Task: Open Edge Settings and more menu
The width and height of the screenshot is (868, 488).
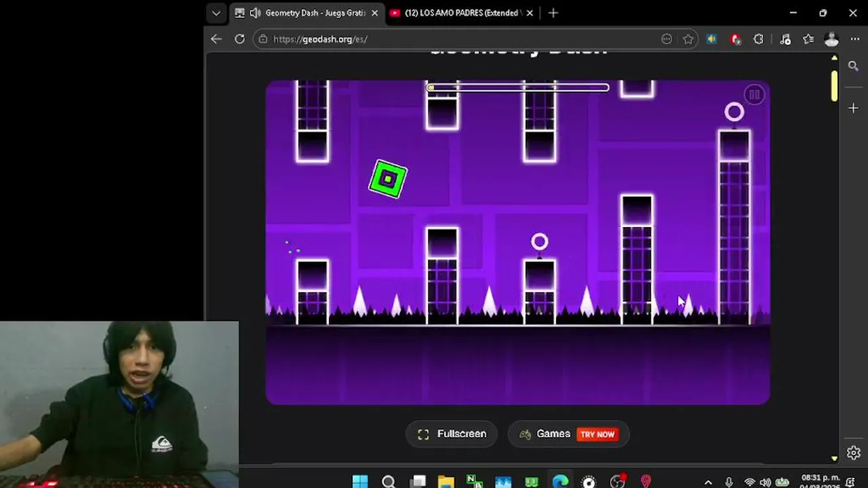Action: pyautogui.click(x=854, y=39)
